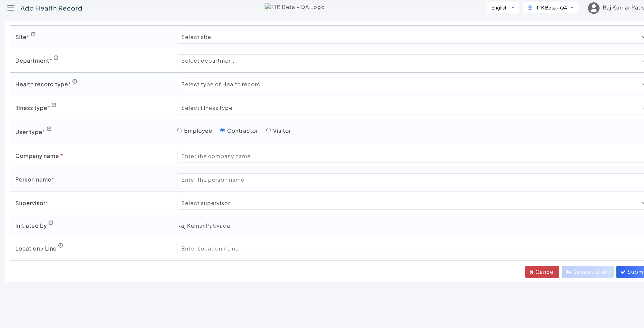Screen dimensions: 644x328
Task: Select the Employee radio button
Action: coord(180,130)
